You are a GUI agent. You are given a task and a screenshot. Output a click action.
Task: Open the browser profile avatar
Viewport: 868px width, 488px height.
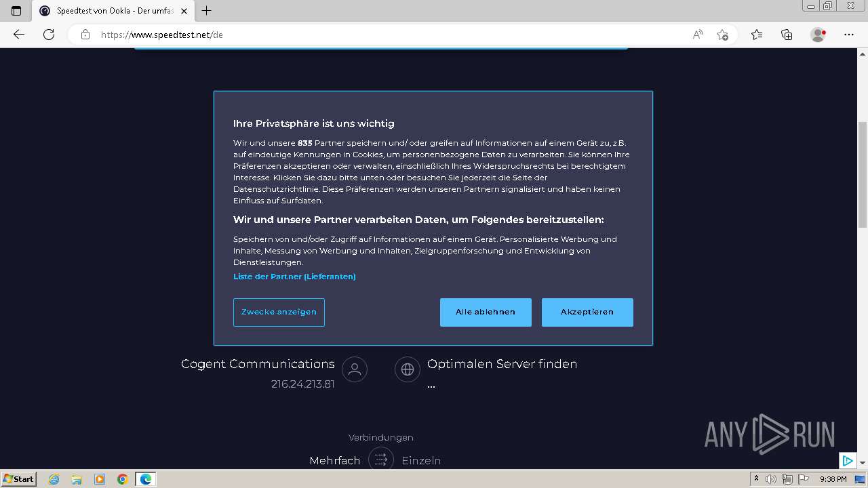(x=818, y=35)
